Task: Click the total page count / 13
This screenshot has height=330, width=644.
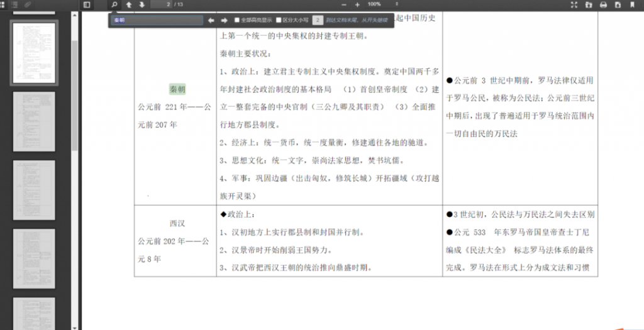Action: (179, 4)
